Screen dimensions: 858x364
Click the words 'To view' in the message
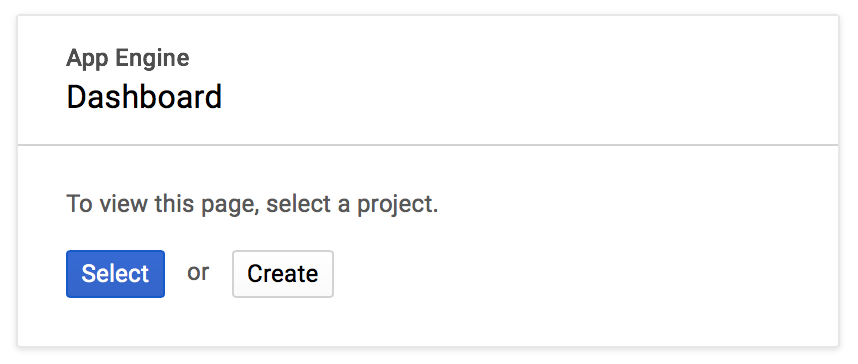click(x=107, y=204)
